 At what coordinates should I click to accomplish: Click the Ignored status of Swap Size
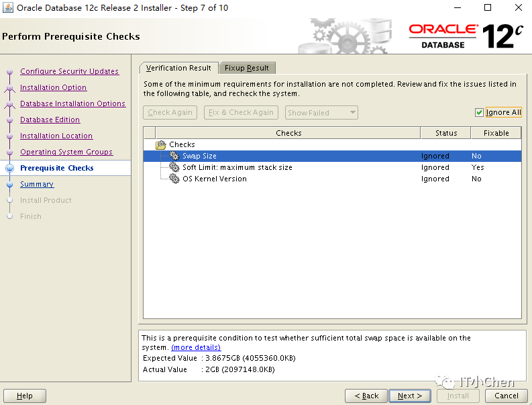pos(435,156)
